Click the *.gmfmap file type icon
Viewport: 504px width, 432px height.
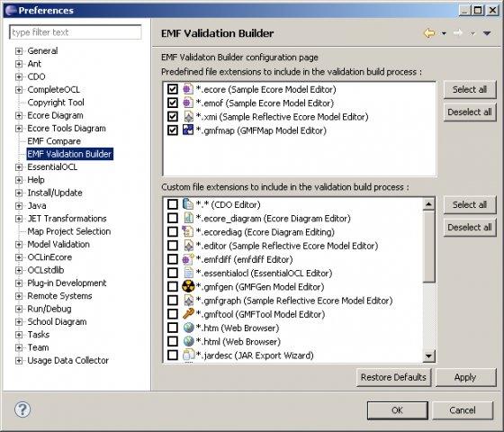click(188, 130)
